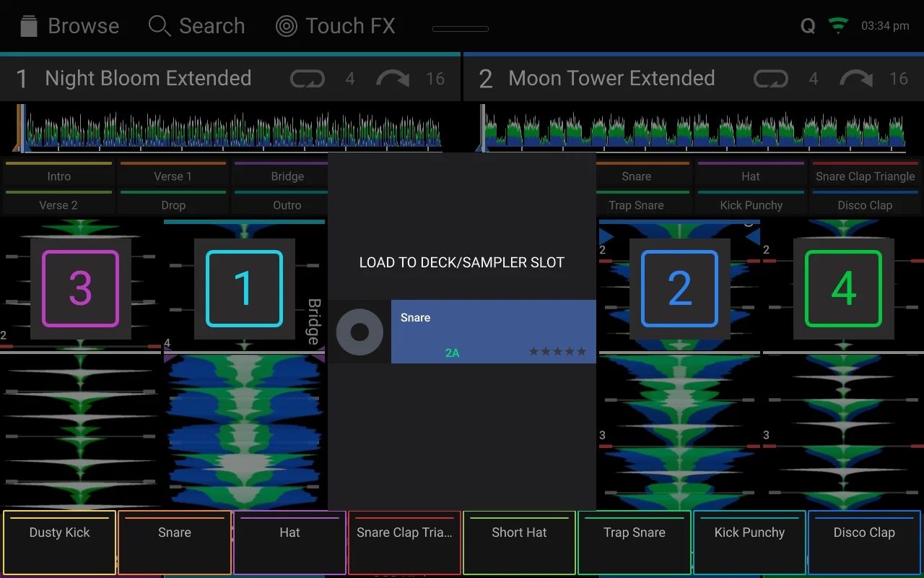Screen dimensions: 924x578
Task: Tap the clock showing 03:34 pm
Action: pyautogui.click(x=885, y=26)
